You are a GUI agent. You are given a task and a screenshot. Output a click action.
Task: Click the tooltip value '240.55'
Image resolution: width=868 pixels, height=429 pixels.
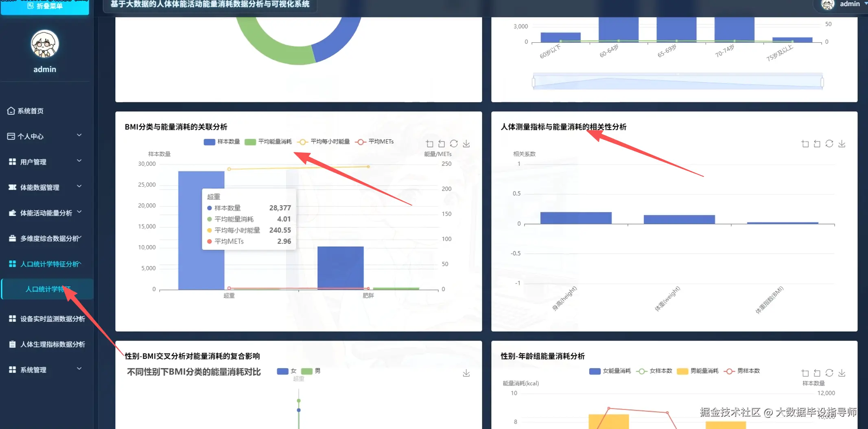click(x=280, y=230)
